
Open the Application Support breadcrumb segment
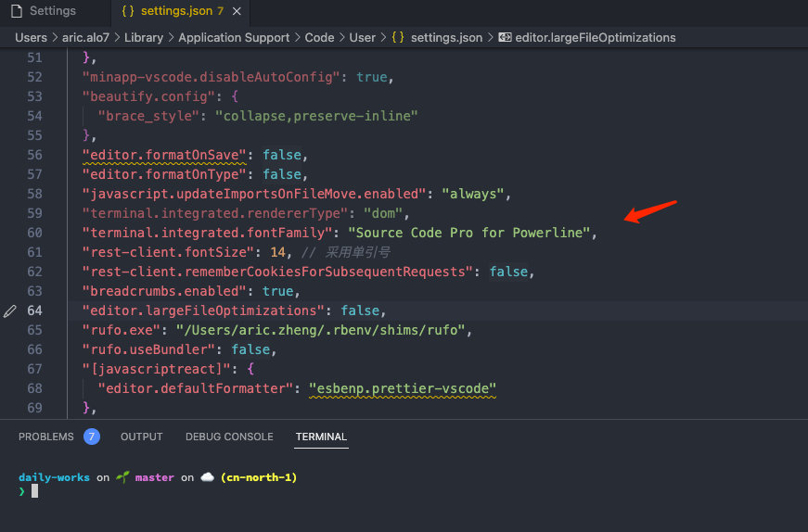[234, 38]
